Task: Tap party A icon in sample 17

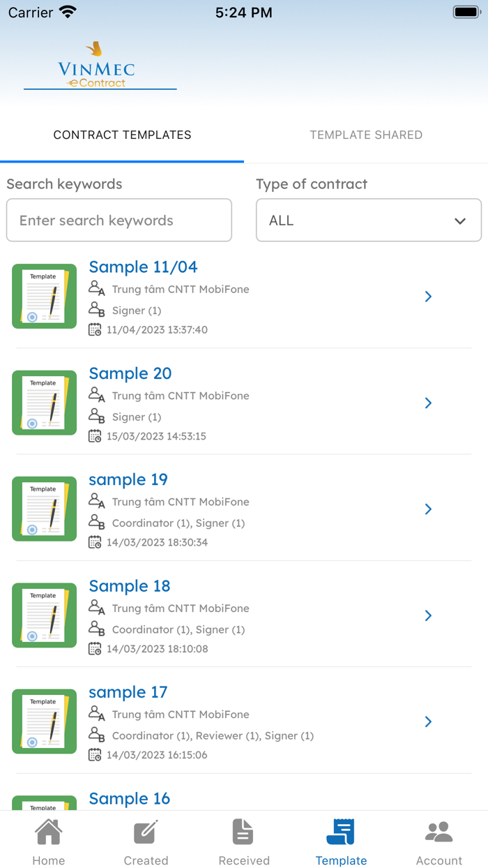Action: (x=96, y=714)
